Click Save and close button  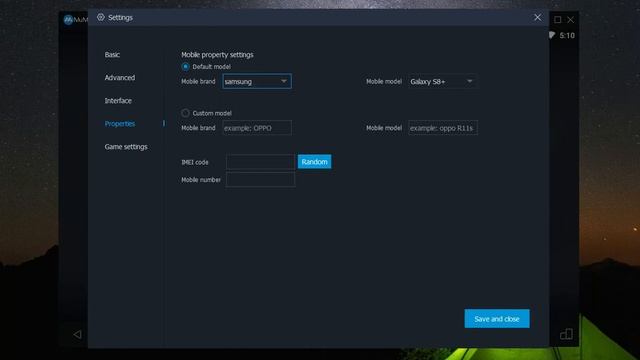pyautogui.click(x=497, y=318)
